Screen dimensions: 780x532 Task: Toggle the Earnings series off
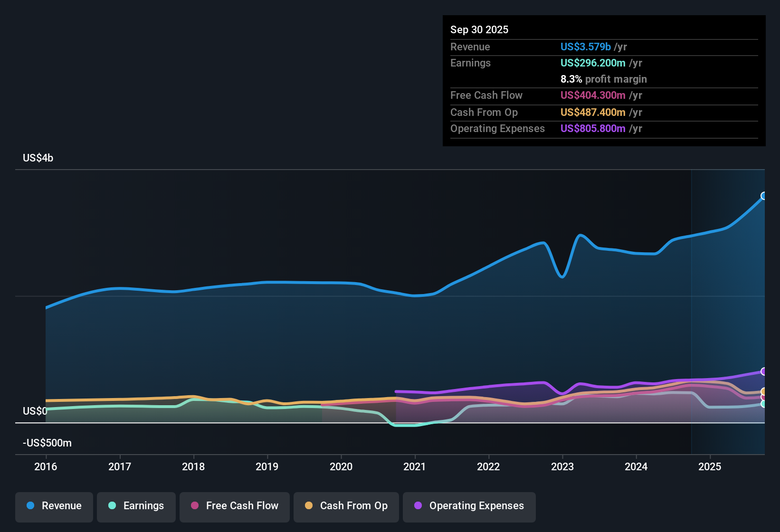click(x=136, y=507)
